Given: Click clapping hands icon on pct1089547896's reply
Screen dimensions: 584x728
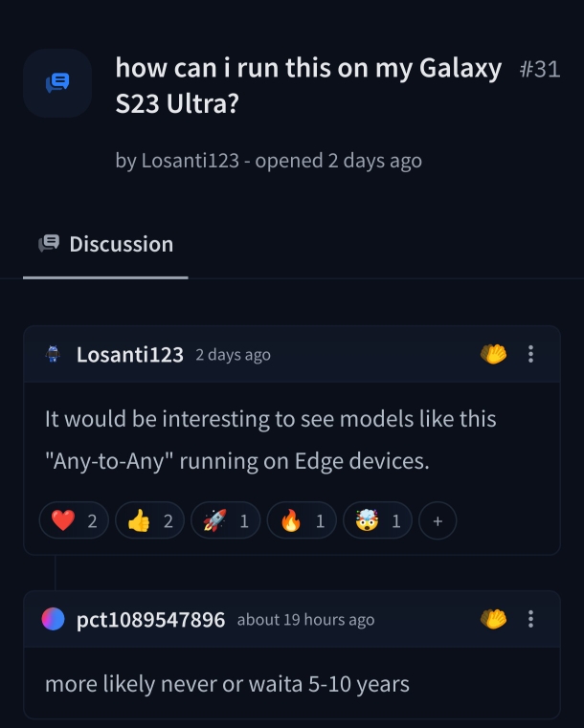Looking at the screenshot, I should pos(493,619).
